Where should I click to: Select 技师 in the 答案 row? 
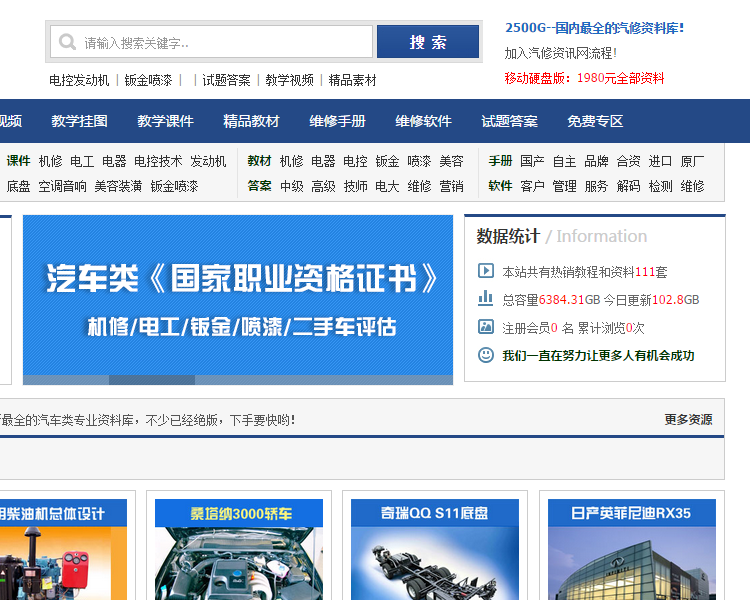tap(355, 186)
